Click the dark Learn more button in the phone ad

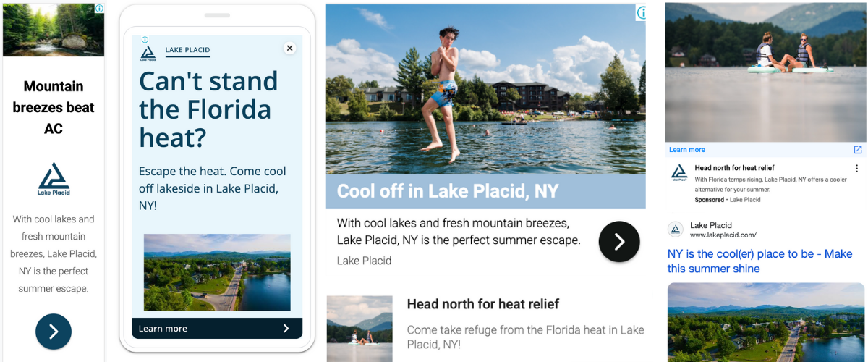pyautogui.click(x=217, y=329)
